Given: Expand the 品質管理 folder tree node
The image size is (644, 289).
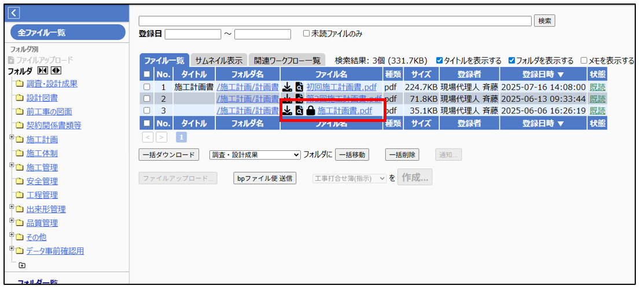Looking at the screenshot, I should (12, 221).
